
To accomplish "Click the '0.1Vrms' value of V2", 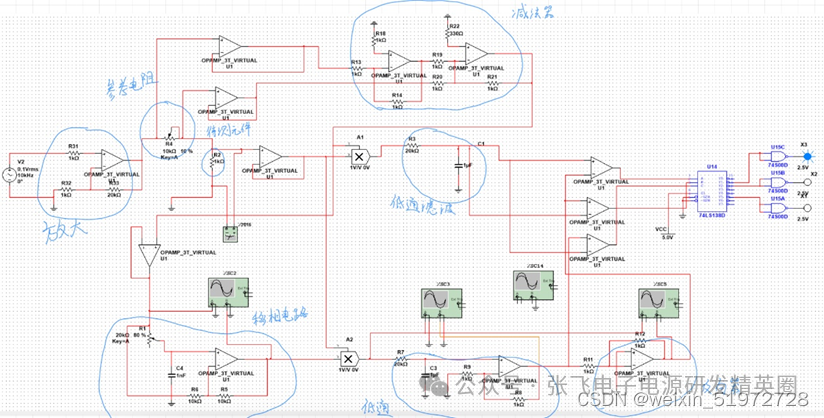I will coord(28,169).
